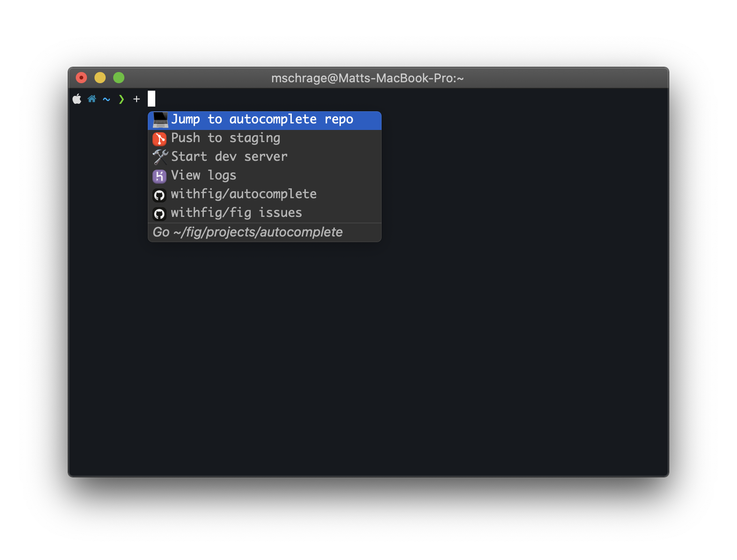Click the tilde directory symbol in the prompt
The image size is (737, 560).
(x=107, y=99)
